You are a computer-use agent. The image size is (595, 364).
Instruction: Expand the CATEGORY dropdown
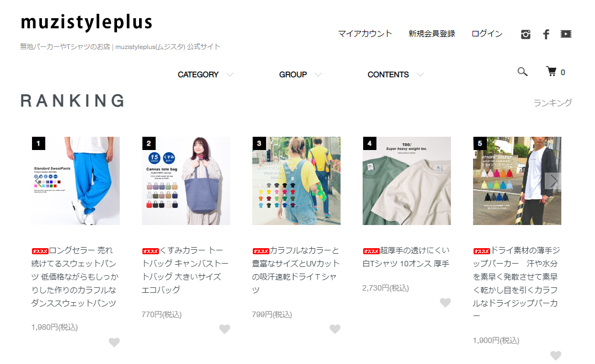click(205, 74)
